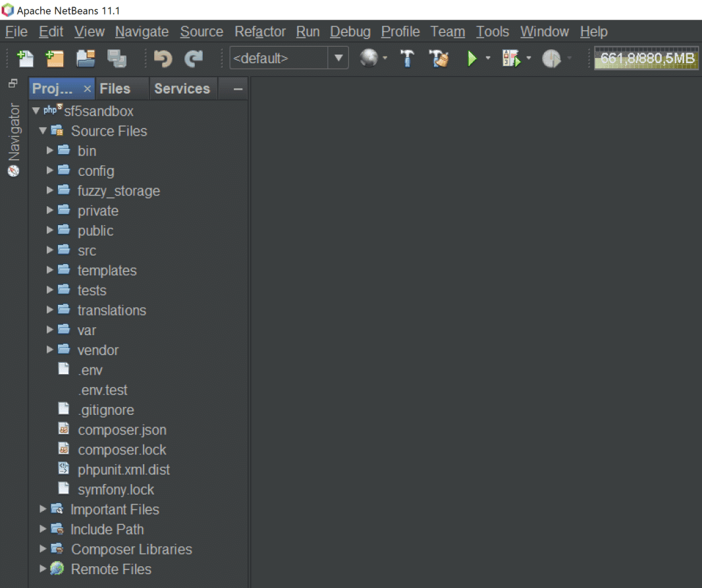Open the Help menu
The height and width of the screenshot is (588, 702).
pyautogui.click(x=593, y=32)
